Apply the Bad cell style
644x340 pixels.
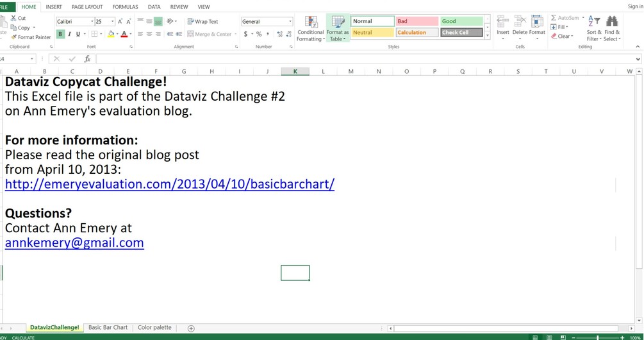(417, 21)
